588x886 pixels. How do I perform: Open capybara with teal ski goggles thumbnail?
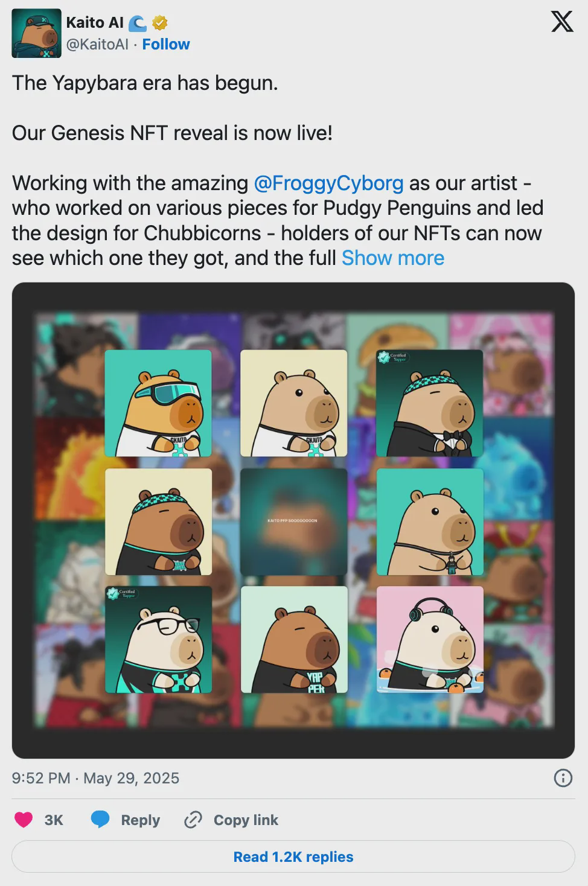coord(158,403)
